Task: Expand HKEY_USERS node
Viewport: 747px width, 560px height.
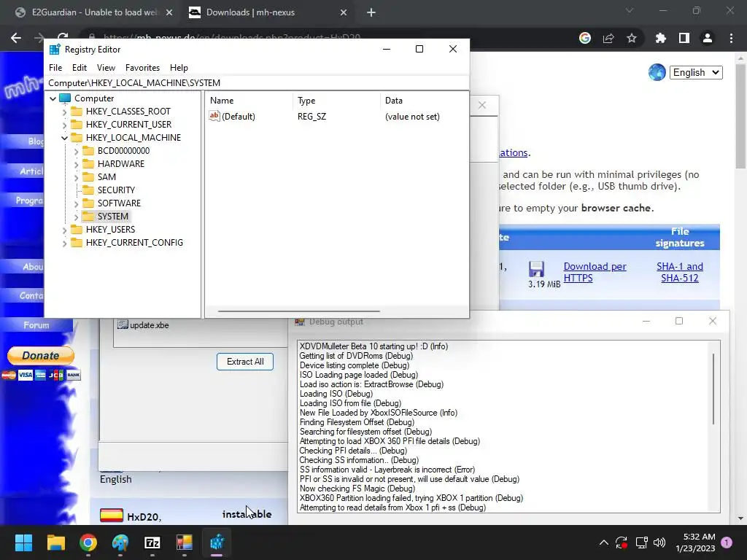Action: [x=64, y=230]
